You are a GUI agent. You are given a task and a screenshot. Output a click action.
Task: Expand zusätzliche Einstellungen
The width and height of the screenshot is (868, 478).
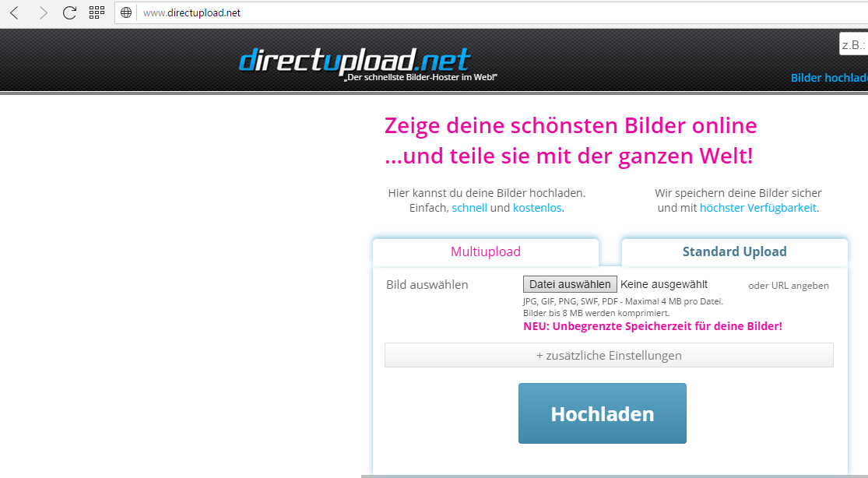click(609, 355)
